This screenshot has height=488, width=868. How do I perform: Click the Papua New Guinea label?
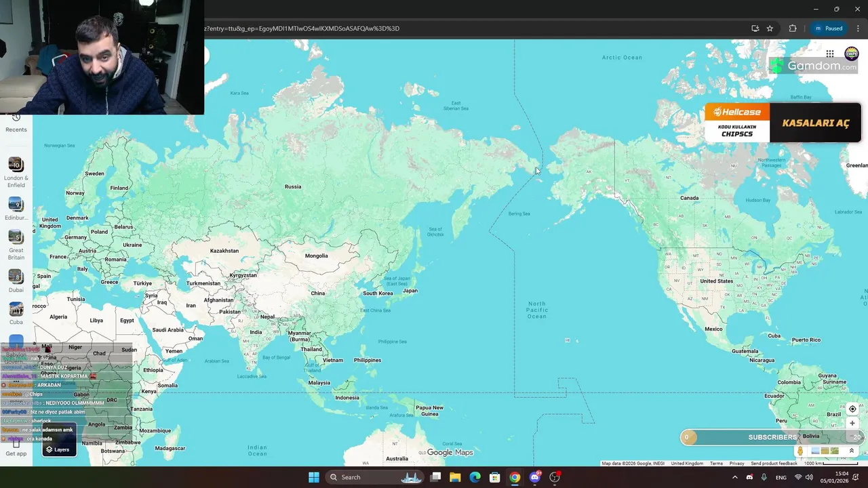click(429, 411)
